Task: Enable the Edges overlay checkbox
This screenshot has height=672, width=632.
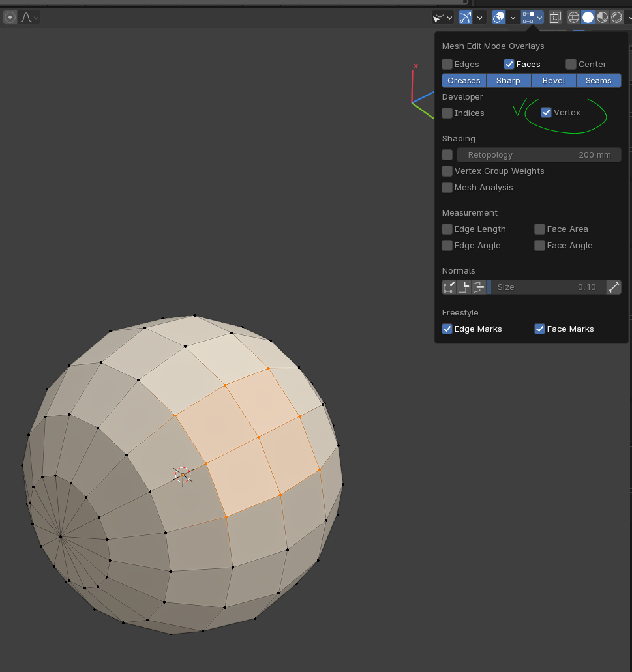Action: pyautogui.click(x=447, y=65)
